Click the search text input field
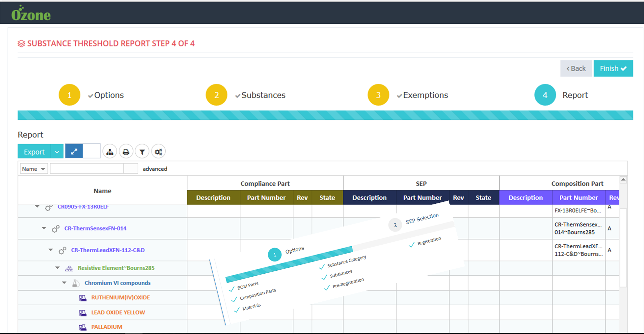644x334 pixels. pos(87,169)
